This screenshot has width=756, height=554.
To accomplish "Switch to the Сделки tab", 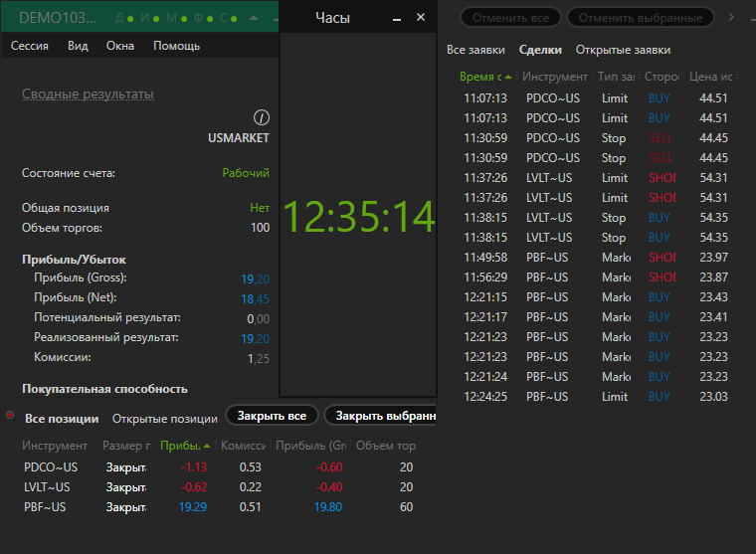I will pyautogui.click(x=540, y=50).
